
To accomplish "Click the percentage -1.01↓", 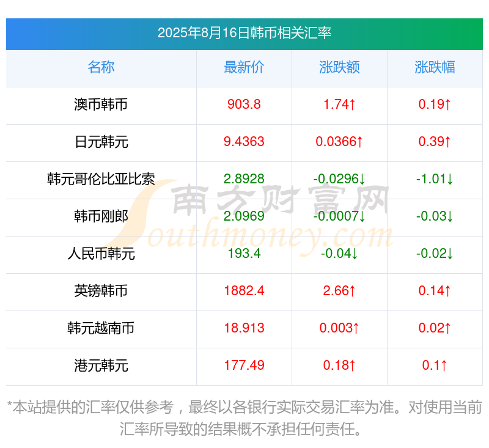I will (x=435, y=179).
